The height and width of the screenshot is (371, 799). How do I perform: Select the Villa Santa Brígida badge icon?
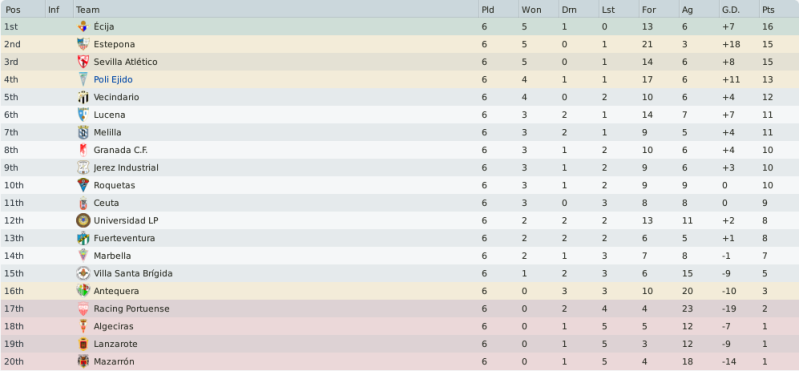click(83, 274)
